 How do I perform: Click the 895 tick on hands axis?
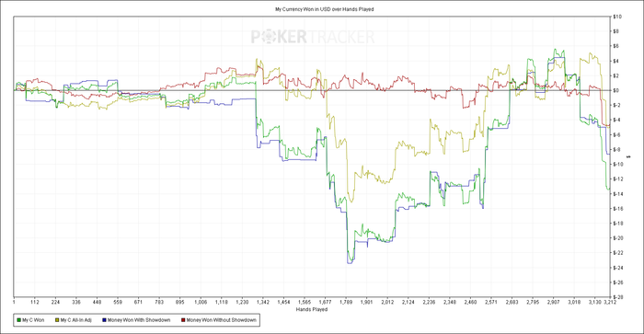point(180,303)
